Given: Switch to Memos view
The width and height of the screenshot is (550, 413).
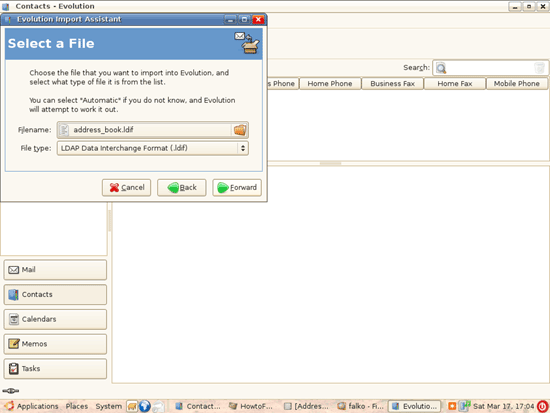Looking at the screenshot, I should pos(55,344).
